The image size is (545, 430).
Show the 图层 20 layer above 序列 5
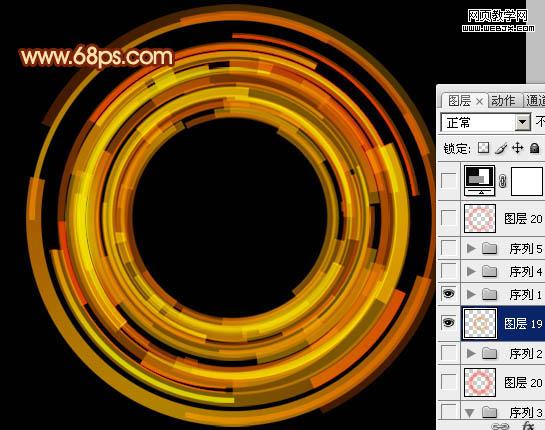(449, 218)
